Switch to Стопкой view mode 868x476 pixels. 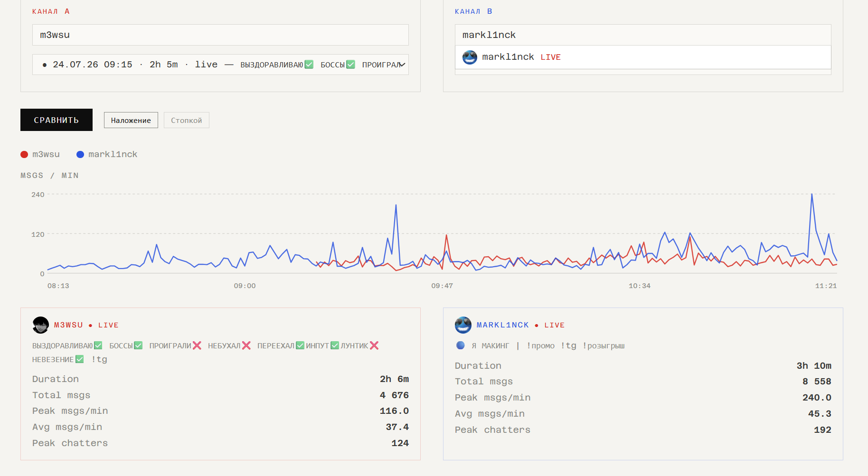[187, 120]
